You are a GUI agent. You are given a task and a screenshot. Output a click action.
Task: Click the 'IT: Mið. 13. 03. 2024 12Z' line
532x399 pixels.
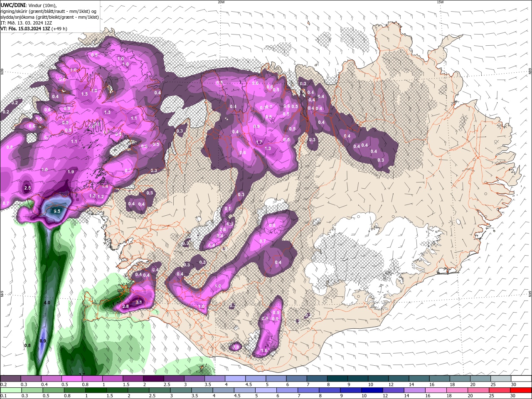[x=26, y=23]
